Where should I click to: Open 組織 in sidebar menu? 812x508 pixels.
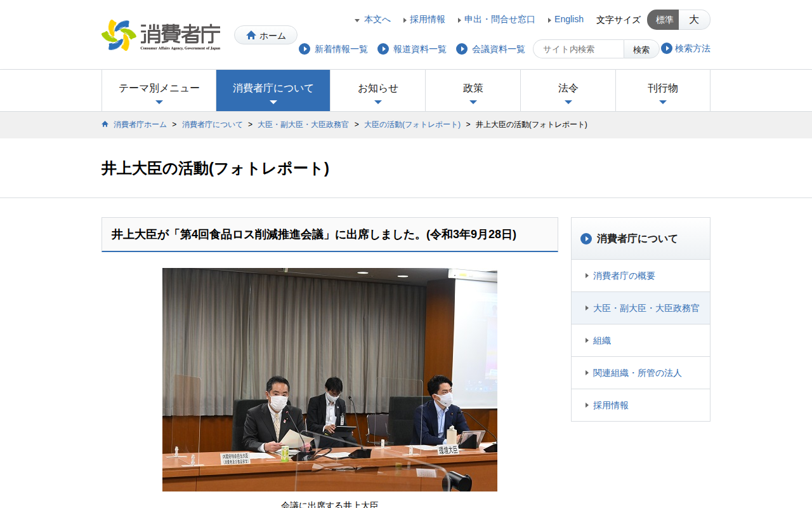(x=641, y=340)
